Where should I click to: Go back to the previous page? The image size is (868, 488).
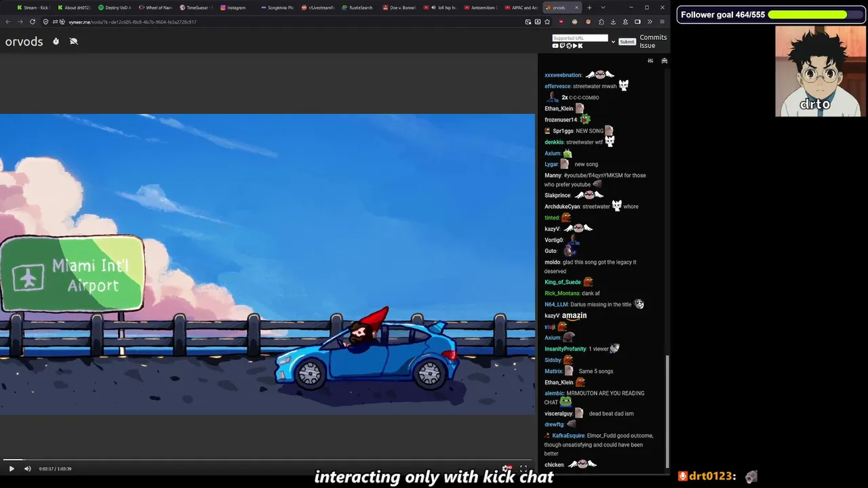8,22
